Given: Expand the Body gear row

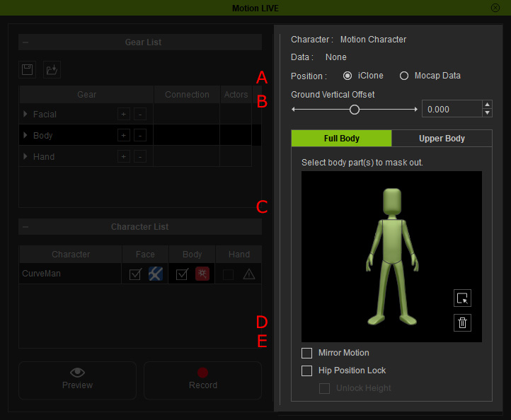Looking at the screenshot, I should tap(26, 135).
